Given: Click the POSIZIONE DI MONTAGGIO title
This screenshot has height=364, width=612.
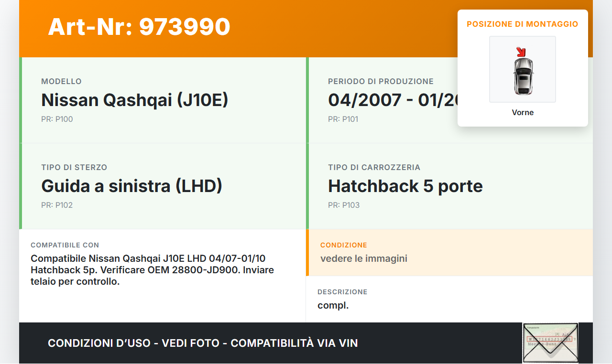Looking at the screenshot, I should click(x=523, y=24).
